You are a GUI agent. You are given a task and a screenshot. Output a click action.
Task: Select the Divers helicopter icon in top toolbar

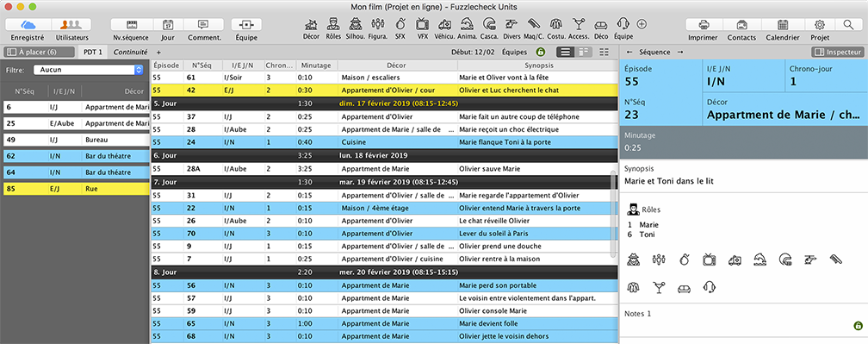point(512,24)
